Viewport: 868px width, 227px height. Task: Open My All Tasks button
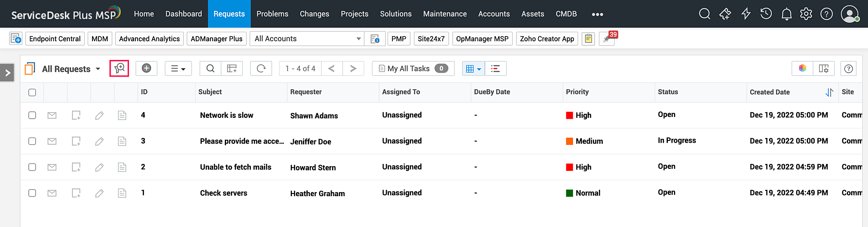tap(413, 68)
